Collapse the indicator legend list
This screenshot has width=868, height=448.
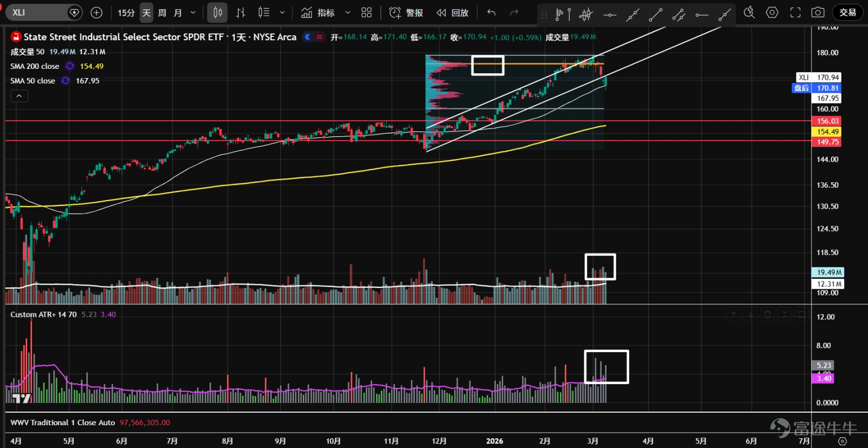[19, 96]
